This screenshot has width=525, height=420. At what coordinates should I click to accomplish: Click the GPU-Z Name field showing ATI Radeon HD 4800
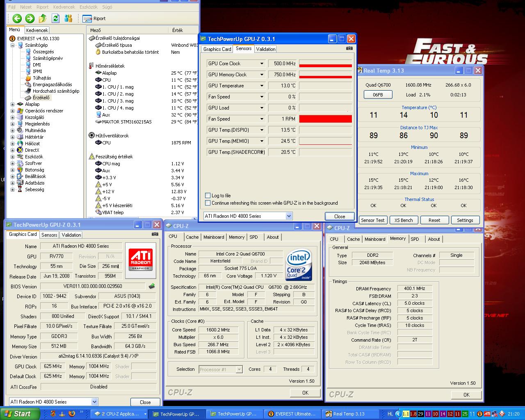81,246
